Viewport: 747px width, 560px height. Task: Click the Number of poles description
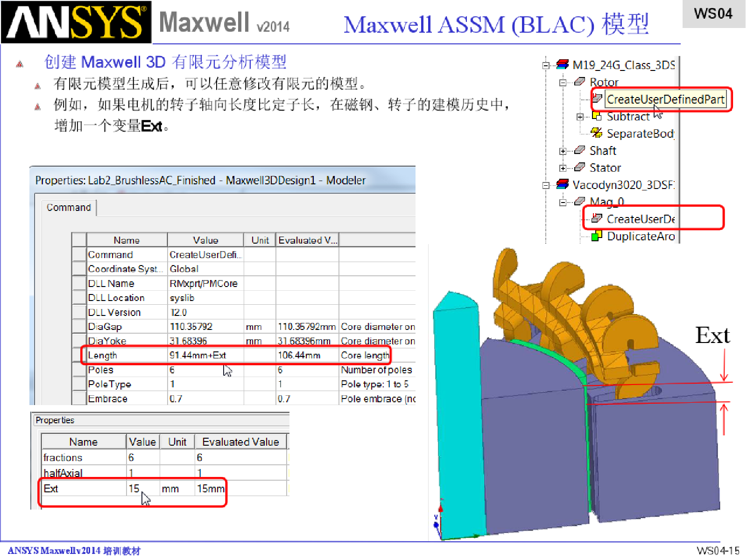coord(377,370)
